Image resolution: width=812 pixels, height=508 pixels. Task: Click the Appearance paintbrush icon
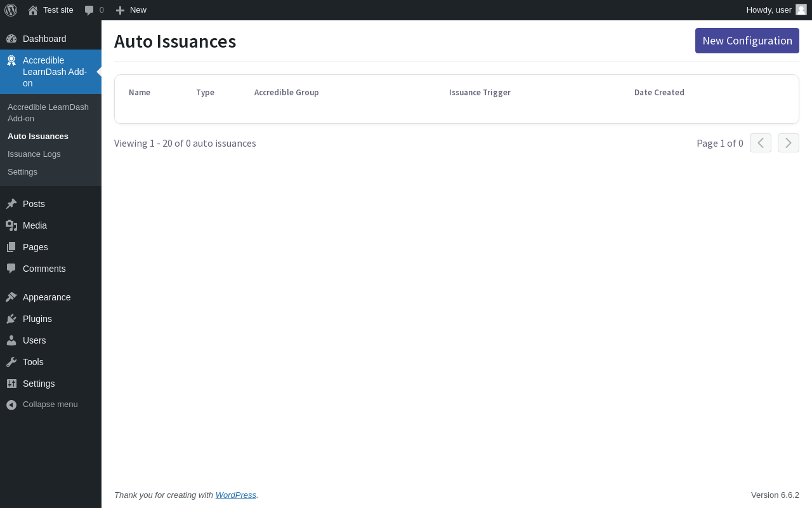(x=11, y=297)
